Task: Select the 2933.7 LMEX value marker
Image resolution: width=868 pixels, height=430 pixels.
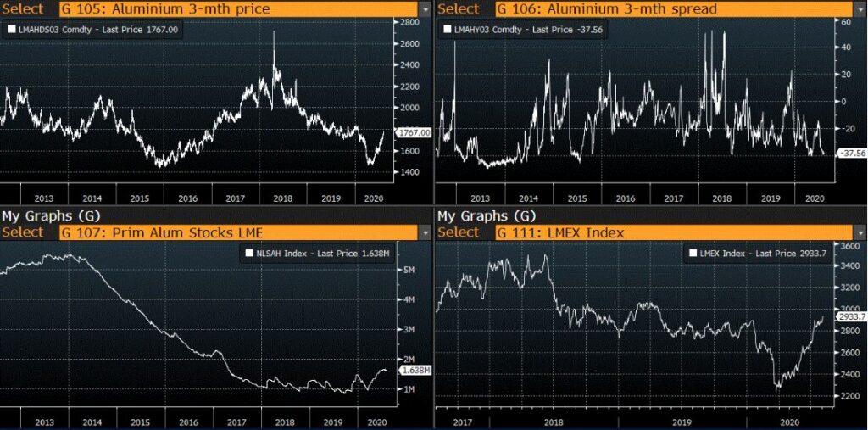Action: [850, 316]
